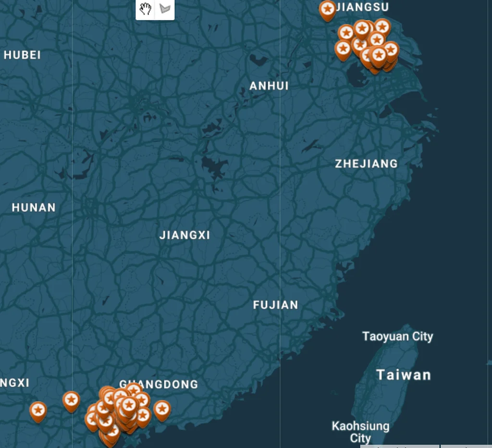492x448 pixels.
Task: Click the FUJIAN province label
Action: tap(276, 305)
